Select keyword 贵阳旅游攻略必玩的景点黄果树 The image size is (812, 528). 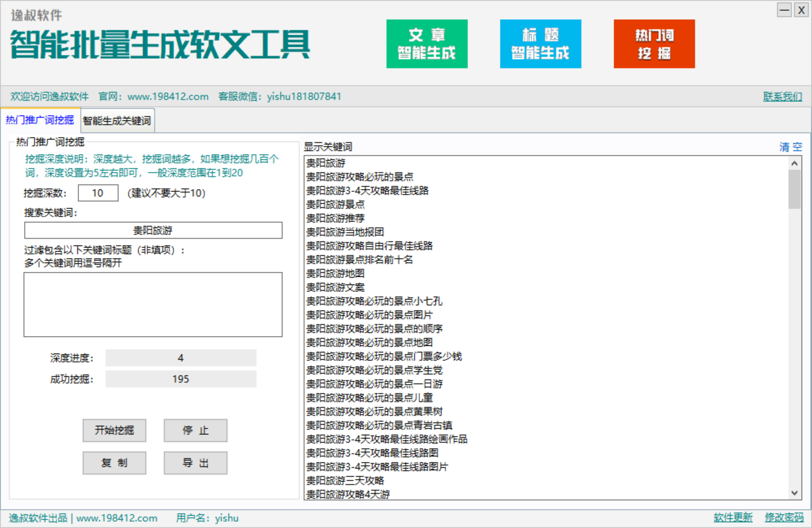pos(374,412)
